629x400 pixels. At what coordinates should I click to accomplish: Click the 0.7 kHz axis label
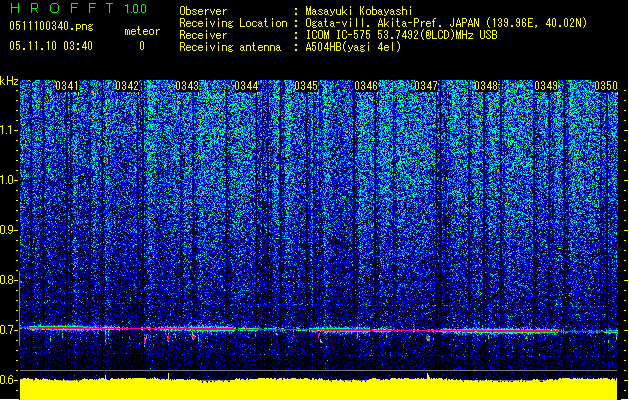pyautogui.click(x=9, y=330)
